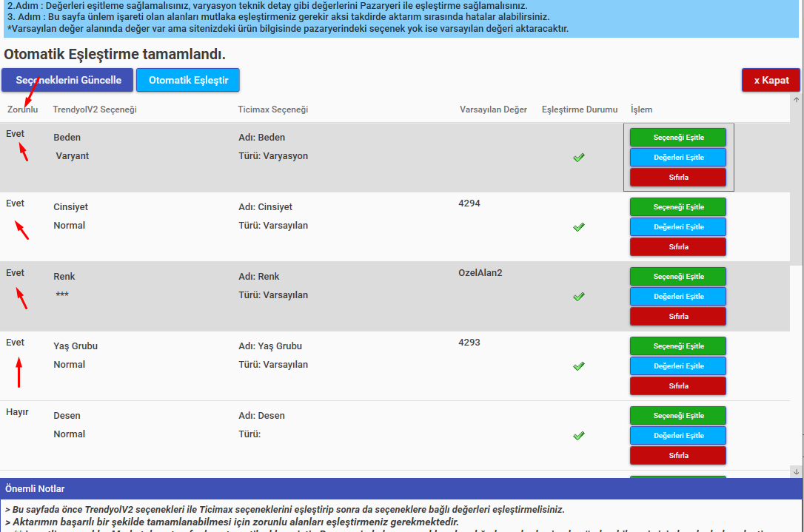Click the green checkmark in Beden row

(579, 158)
